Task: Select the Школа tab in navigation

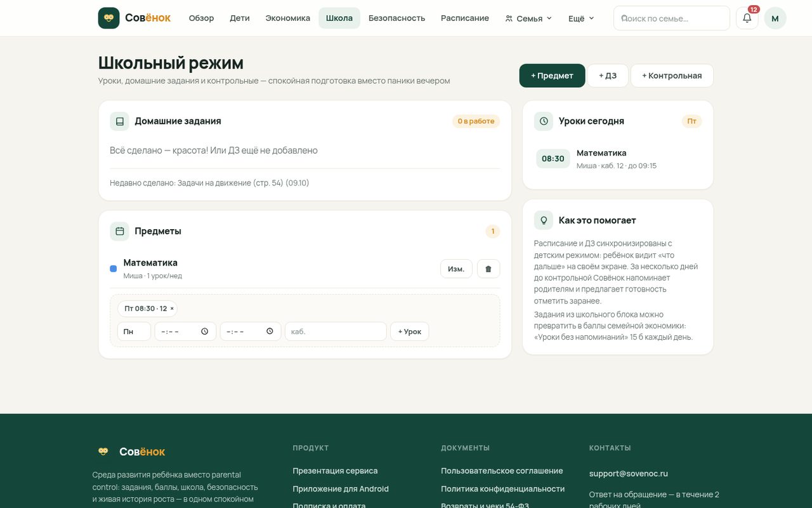Action: tap(339, 18)
